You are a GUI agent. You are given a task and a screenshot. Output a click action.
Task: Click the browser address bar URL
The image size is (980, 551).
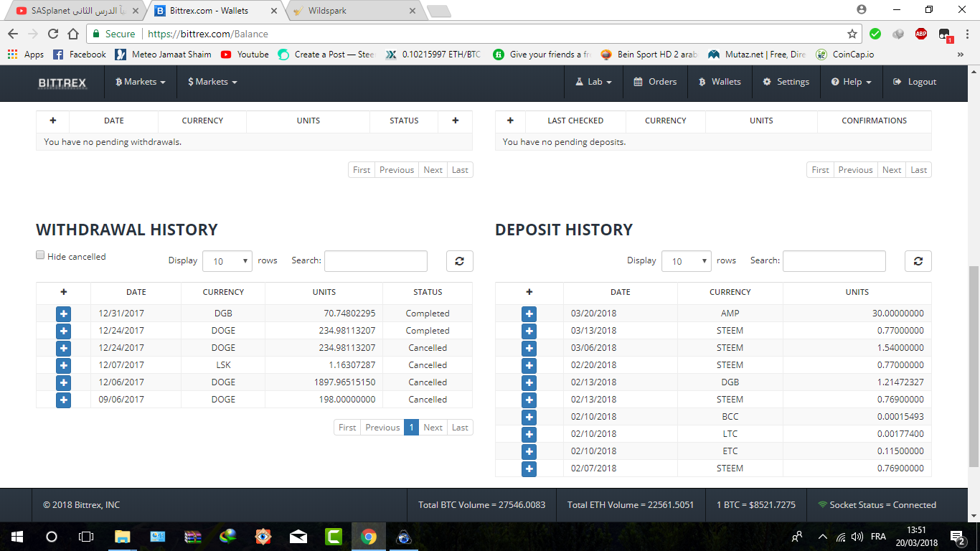[208, 34]
